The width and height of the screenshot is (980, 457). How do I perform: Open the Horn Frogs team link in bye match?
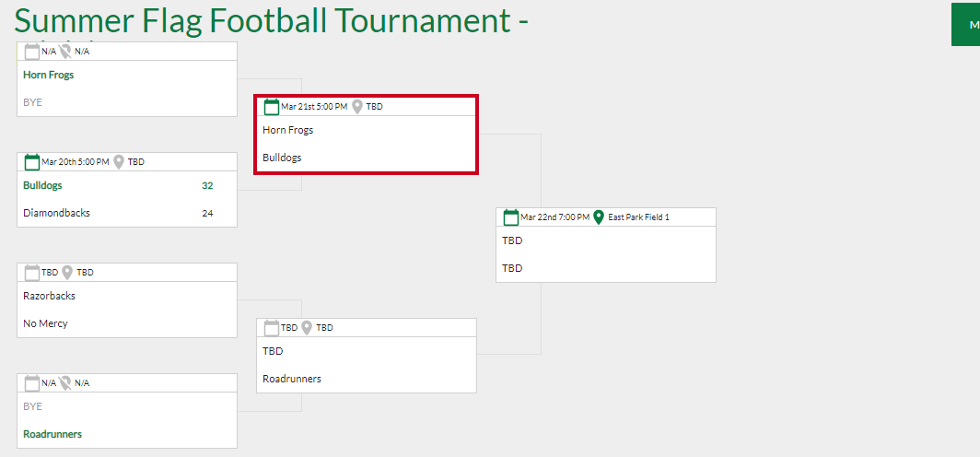tap(48, 75)
